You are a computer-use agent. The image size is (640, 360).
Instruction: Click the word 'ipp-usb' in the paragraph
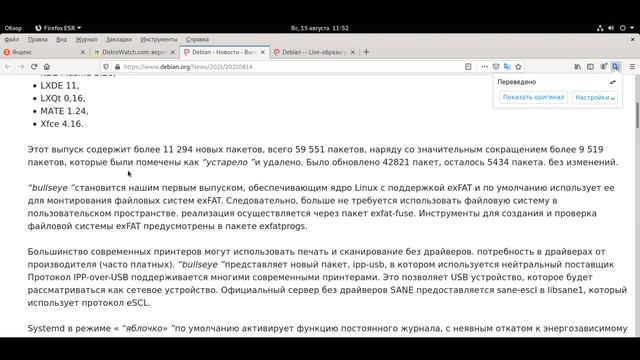click(369, 264)
